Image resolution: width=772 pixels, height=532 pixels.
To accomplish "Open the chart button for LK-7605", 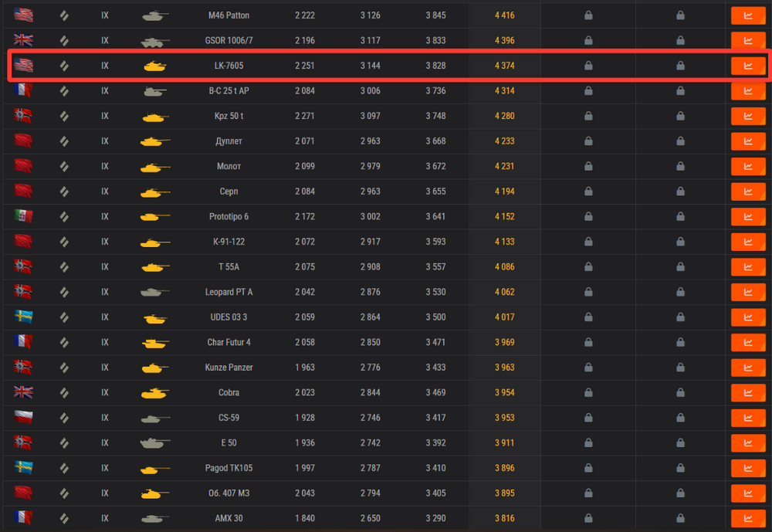I will tap(748, 66).
